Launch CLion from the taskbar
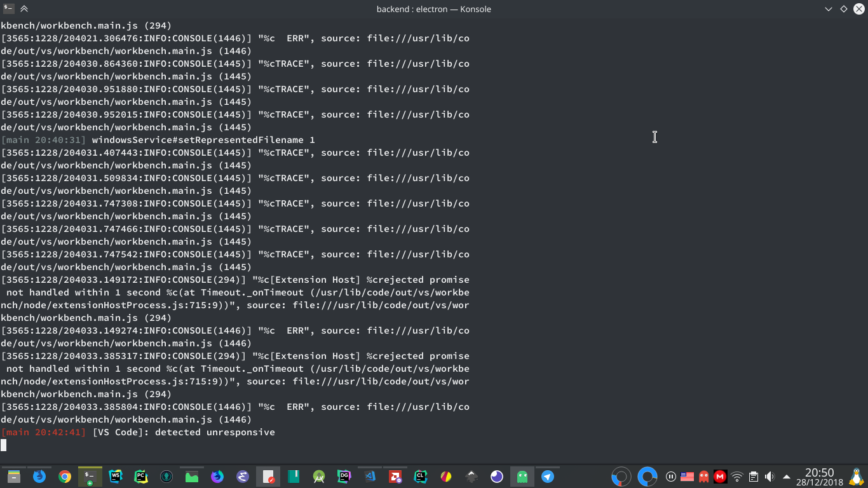 coord(420,477)
